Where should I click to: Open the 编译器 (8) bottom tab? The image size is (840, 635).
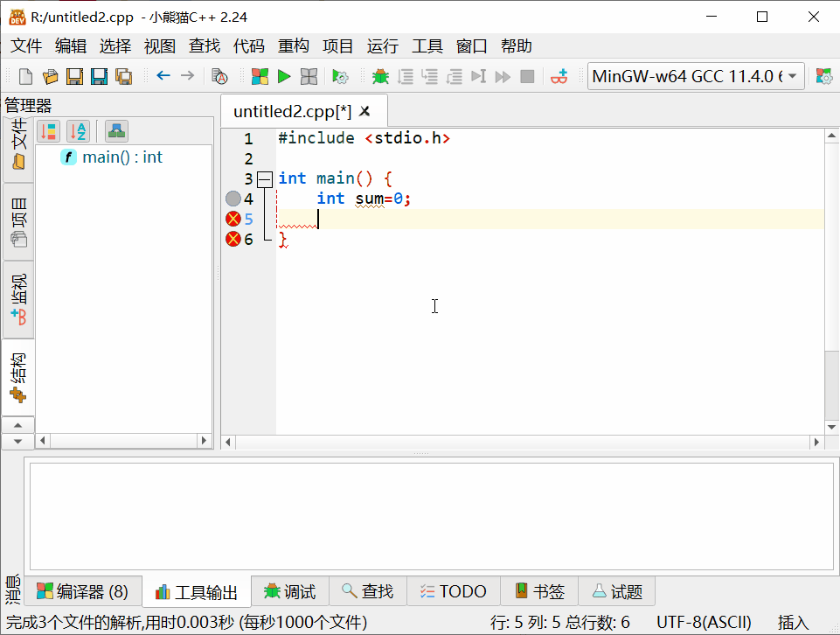coord(83,591)
